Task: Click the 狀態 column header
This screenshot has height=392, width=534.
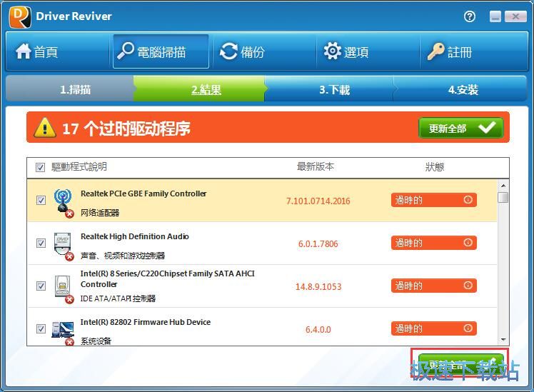Action: [x=435, y=167]
